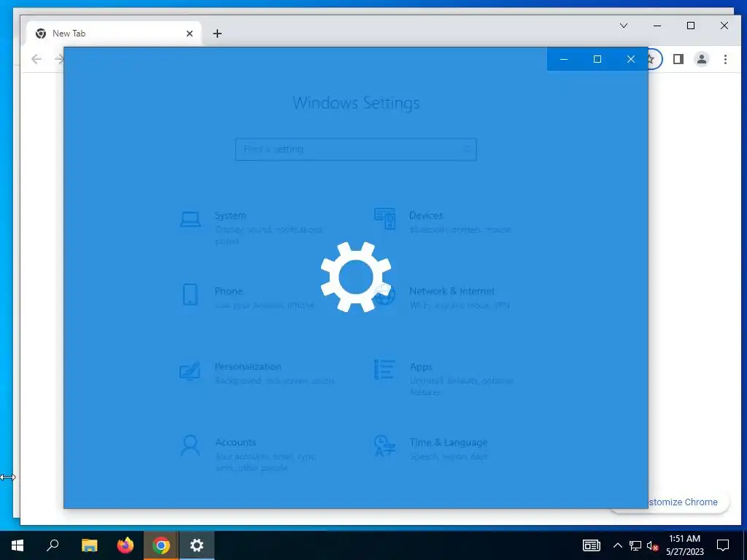Screen dimensions: 747x560
Task: Open the Chrome profile avatar
Action: point(702,59)
